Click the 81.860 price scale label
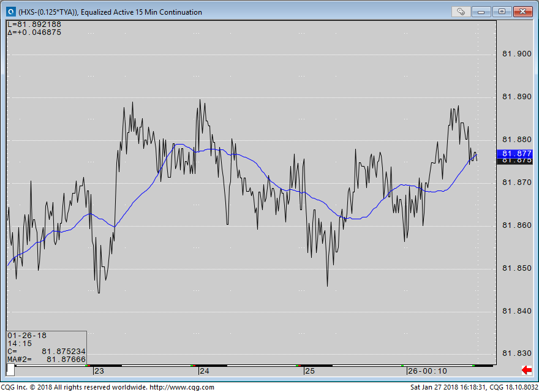The height and width of the screenshot is (392, 539). [x=517, y=225]
